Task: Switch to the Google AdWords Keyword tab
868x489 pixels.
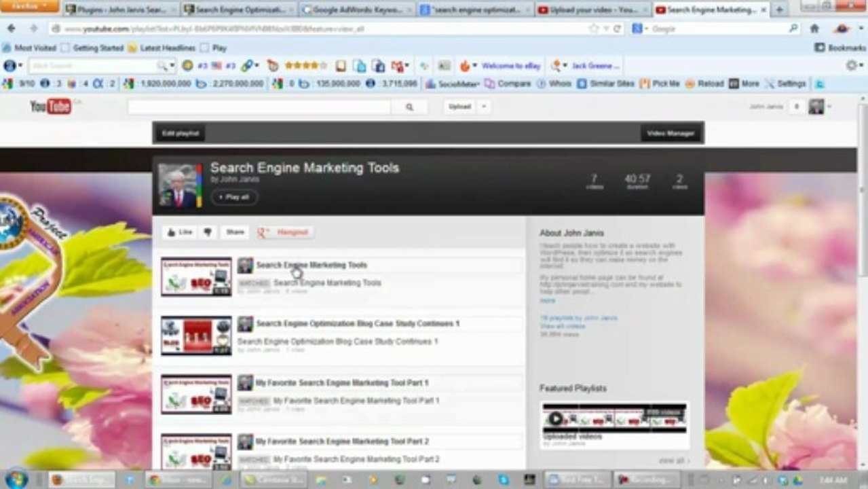Action: (357, 10)
